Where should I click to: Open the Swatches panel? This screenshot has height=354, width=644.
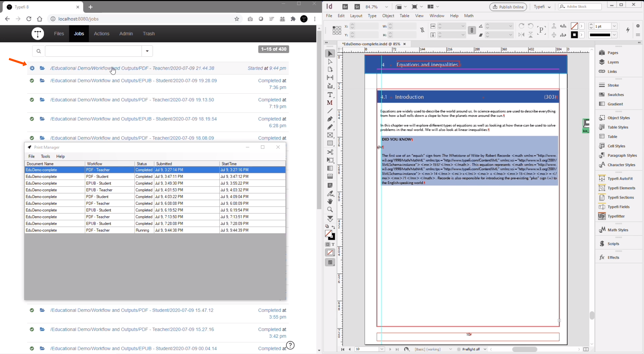(x=611, y=95)
